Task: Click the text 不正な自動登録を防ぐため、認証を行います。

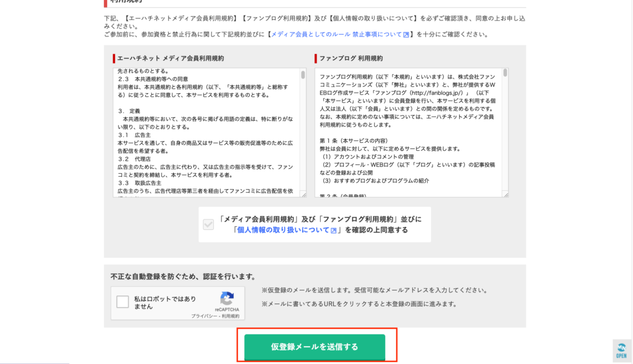Action: click(x=184, y=276)
